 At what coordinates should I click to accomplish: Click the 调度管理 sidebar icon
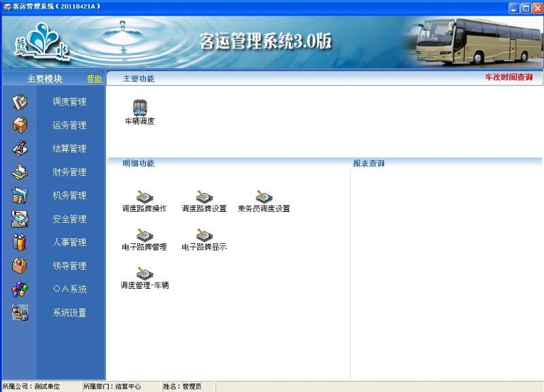20,102
